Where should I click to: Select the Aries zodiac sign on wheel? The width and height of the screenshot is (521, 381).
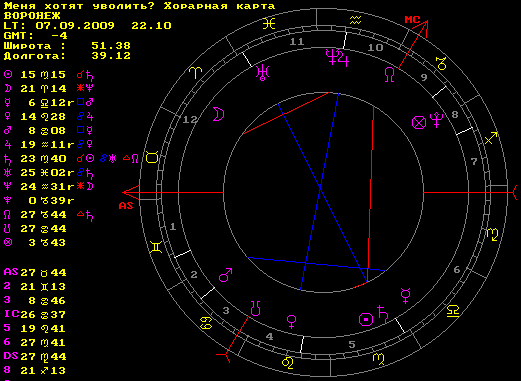[x=196, y=72]
